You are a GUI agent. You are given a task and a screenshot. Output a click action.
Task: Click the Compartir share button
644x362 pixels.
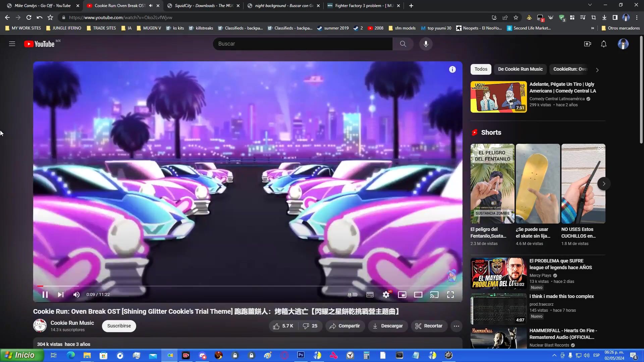click(x=345, y=326)
